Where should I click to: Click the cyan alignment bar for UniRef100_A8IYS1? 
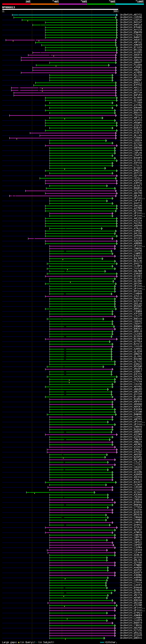click(x=65, y=15)
